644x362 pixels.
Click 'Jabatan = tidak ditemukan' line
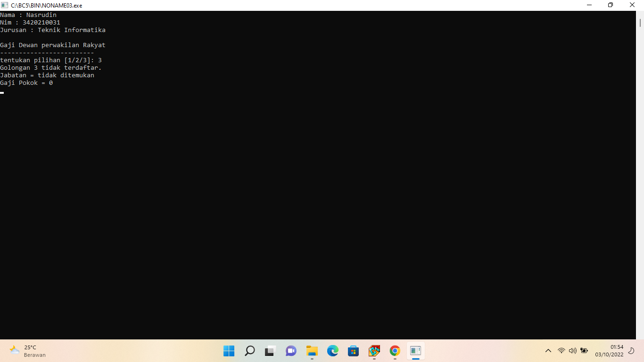point(47,75)
